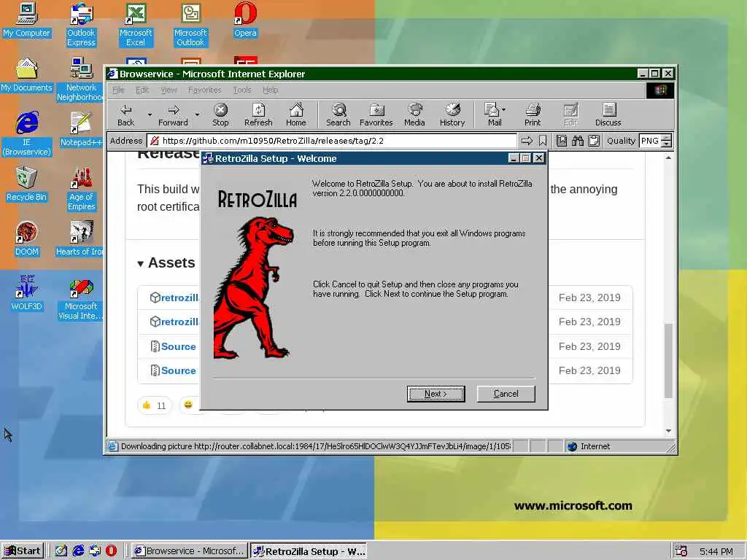The image size is (747, 560).
Task: Open the Start menu
Action: pyautogui.click(x=23, y=551)
